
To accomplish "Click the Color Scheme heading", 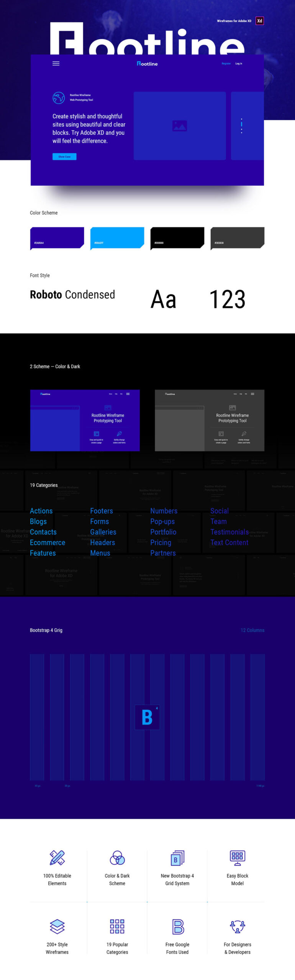I will (x=44, y=213).
